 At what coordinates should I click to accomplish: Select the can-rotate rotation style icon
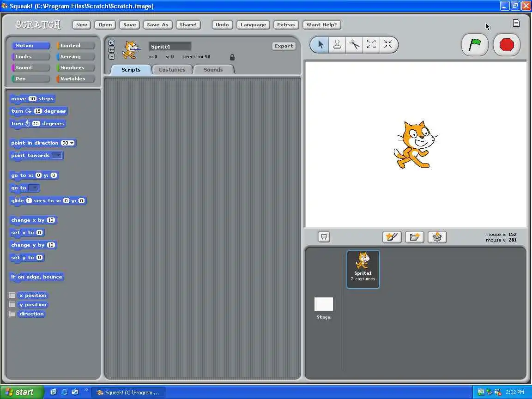(112, 43)
